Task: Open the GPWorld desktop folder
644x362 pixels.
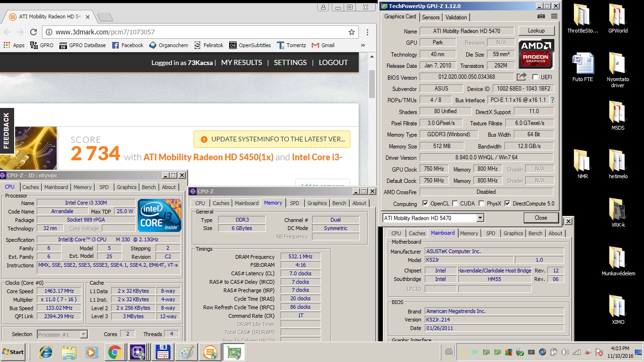Action: [618, 19]
